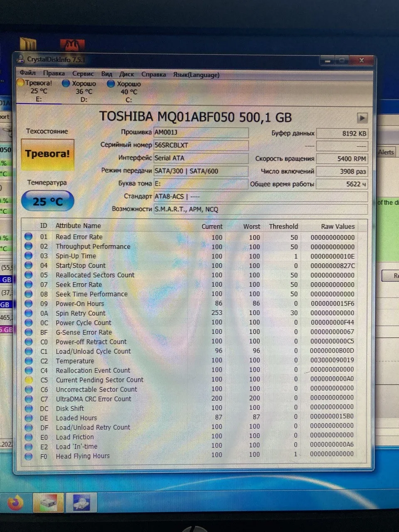Click the blue status dot for Reallocated Sectors Count
This screenshot has height=532, width=399.
(29, 274)
